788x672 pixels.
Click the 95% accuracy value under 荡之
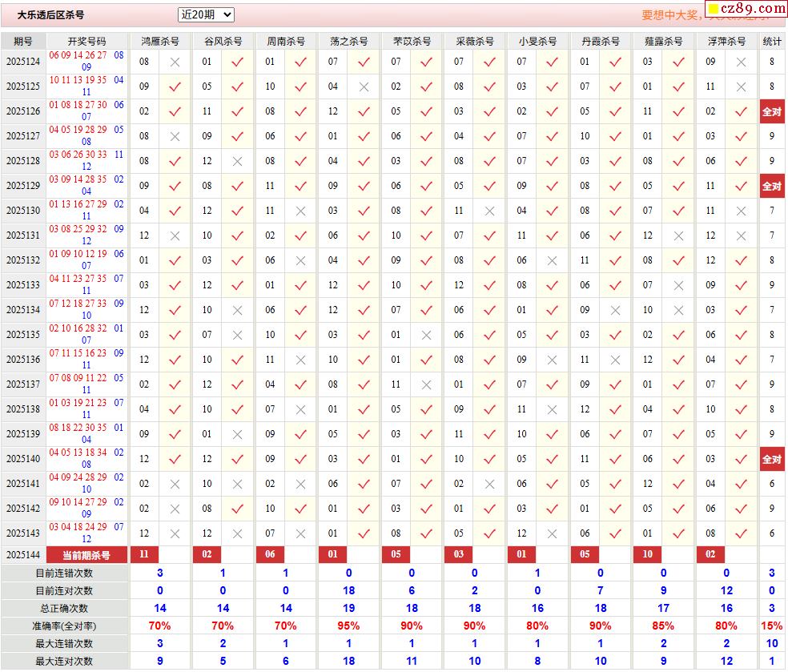[x=348, y=626]
